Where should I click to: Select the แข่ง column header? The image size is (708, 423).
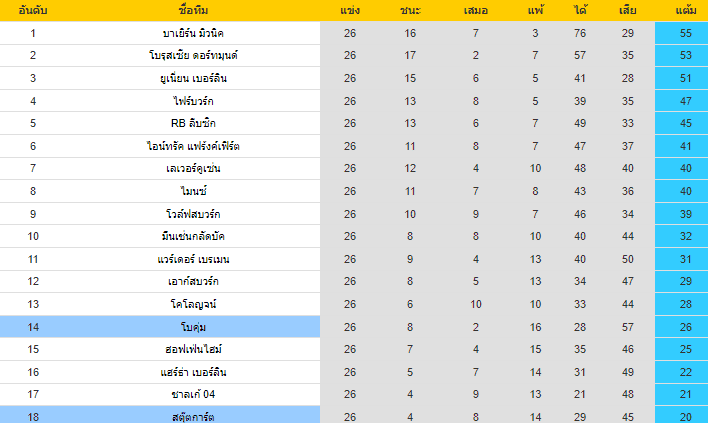pos(350,11)
